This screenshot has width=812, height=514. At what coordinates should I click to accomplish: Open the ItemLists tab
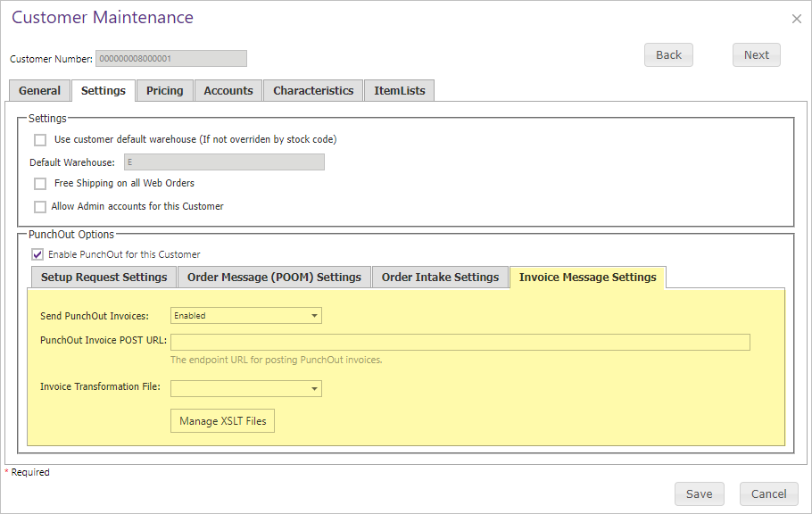pos(399,91)
